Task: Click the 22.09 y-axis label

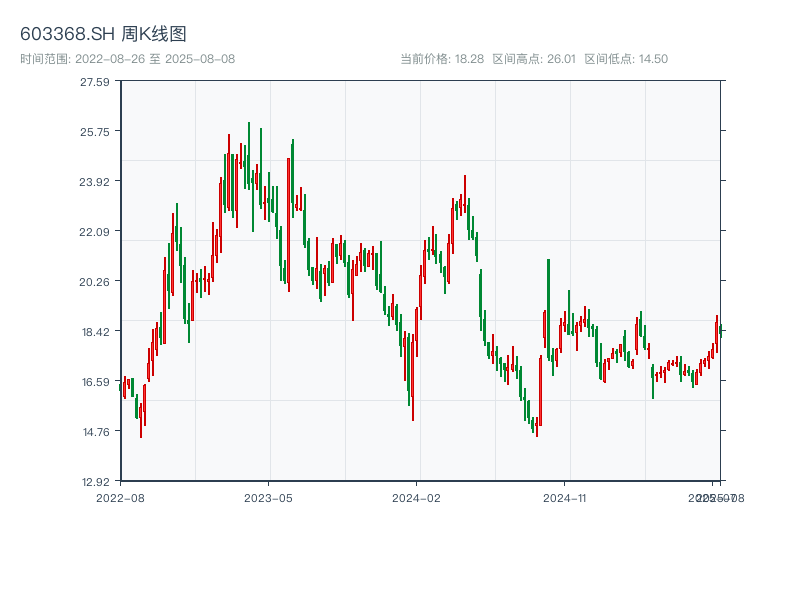Action: point(96,231)
